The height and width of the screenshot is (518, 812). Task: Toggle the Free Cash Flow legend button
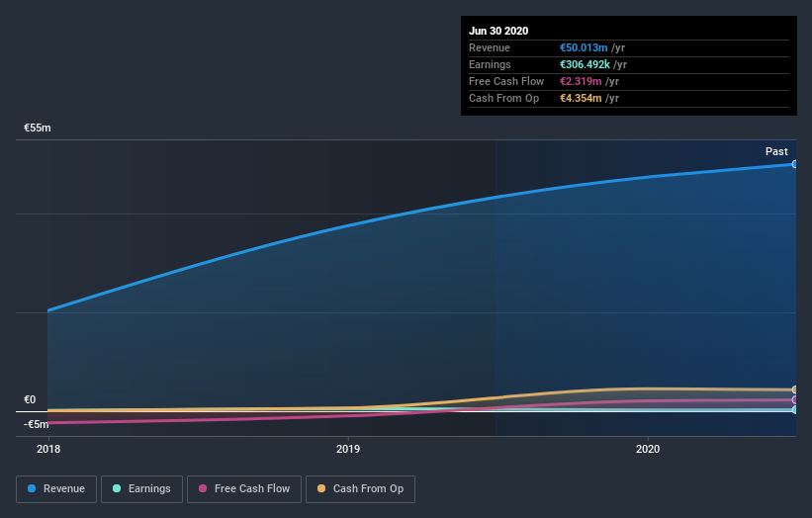(244, 489)
